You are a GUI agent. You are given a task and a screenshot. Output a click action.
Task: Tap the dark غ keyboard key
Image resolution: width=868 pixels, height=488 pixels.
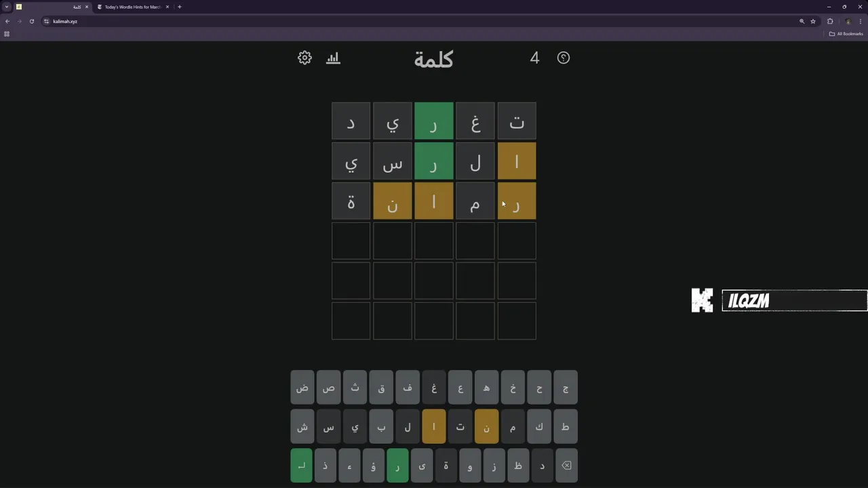pos(434,388)
